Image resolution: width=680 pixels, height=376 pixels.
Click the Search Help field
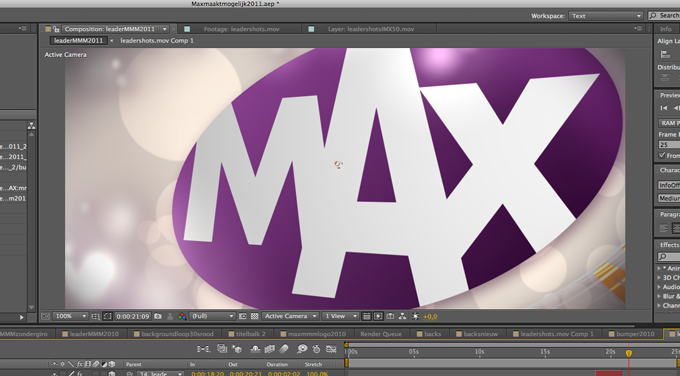tap(665, 16)
